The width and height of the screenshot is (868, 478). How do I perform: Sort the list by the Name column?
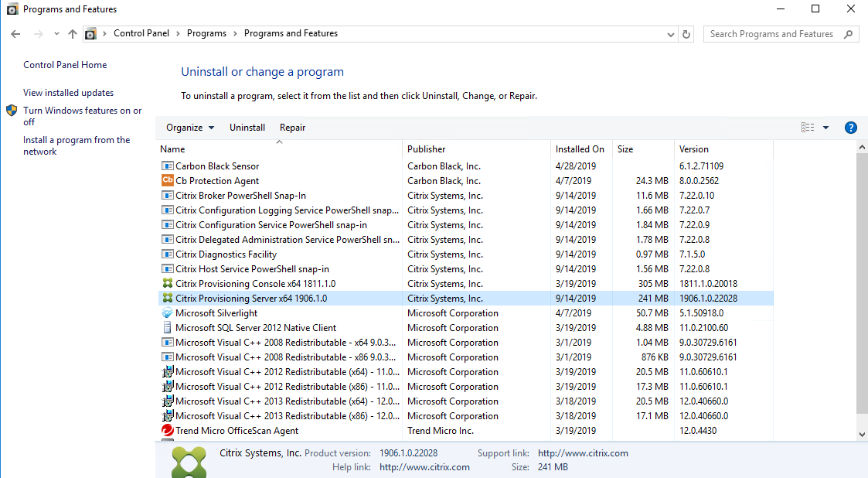coord(280,149)
